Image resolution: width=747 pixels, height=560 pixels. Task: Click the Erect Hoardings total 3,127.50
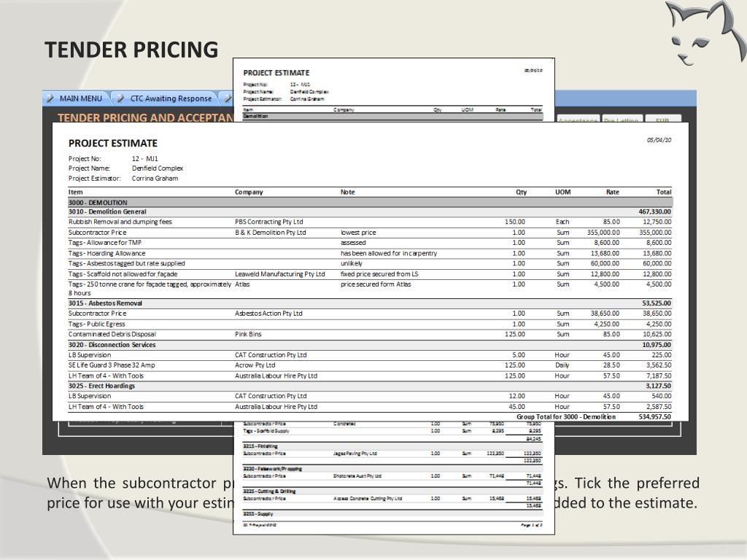[659, 386]
